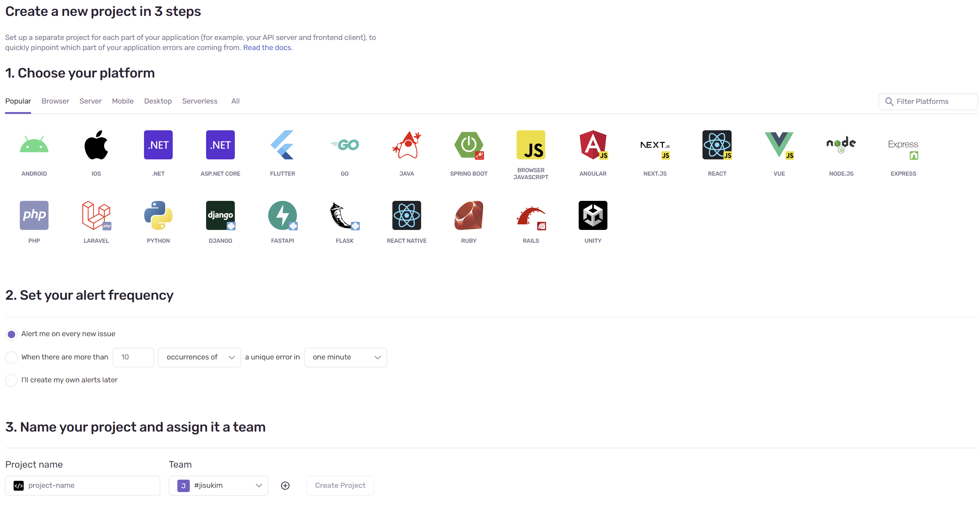This screenshot has height=532, width=980.
Task: Choose 'I'll create my own alerts later'
Action: (12, 380)
